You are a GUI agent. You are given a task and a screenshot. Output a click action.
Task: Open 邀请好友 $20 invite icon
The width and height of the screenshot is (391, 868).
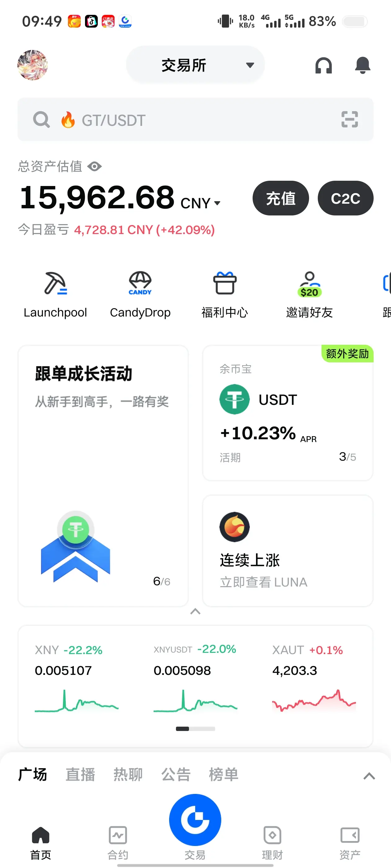point(309,284)
